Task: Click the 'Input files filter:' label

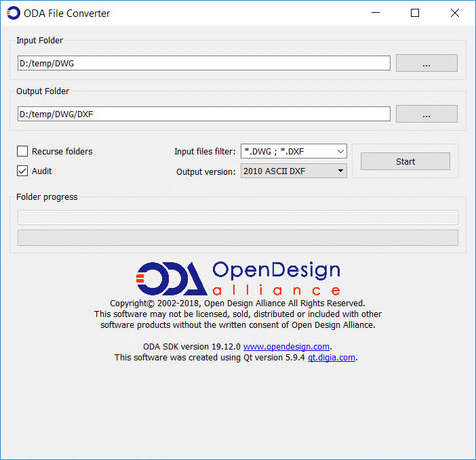Action: [205, 151]
